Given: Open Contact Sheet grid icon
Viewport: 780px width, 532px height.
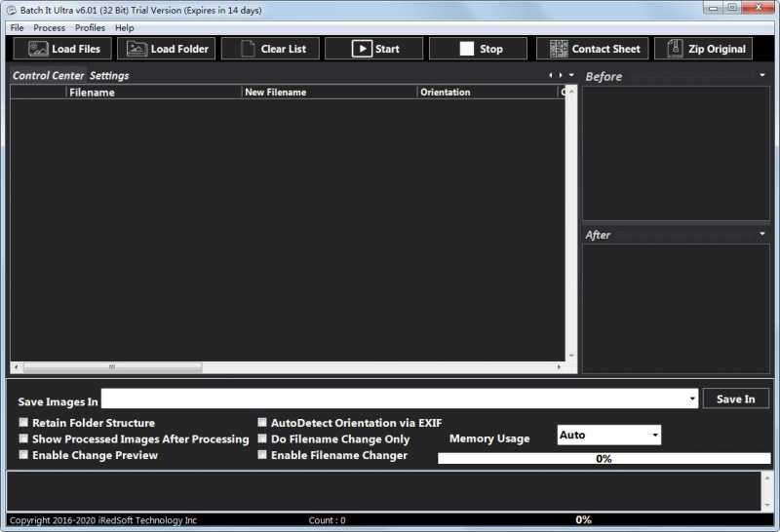Looking at the screenshot, I should pyautogui.click(x=559, y=49).
